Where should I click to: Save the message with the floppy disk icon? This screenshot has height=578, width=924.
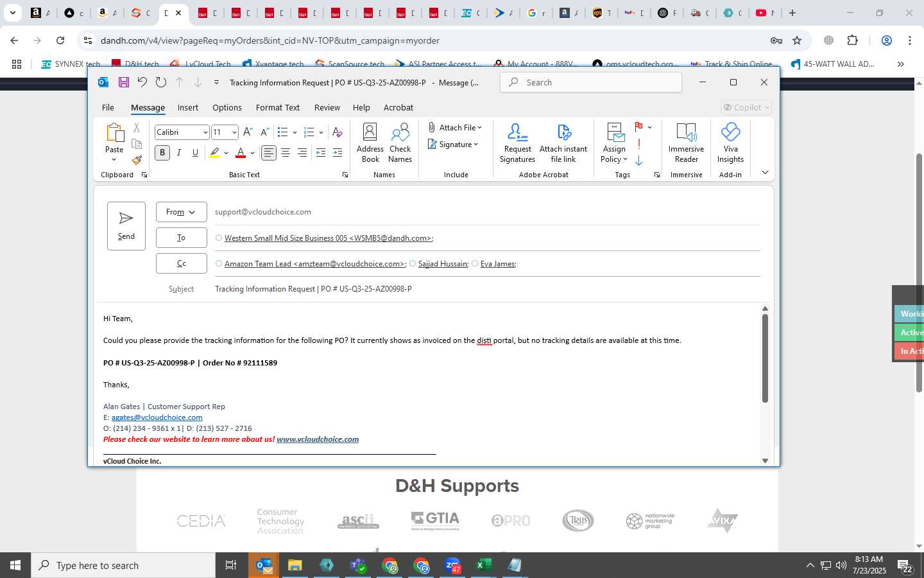(124, 82)
